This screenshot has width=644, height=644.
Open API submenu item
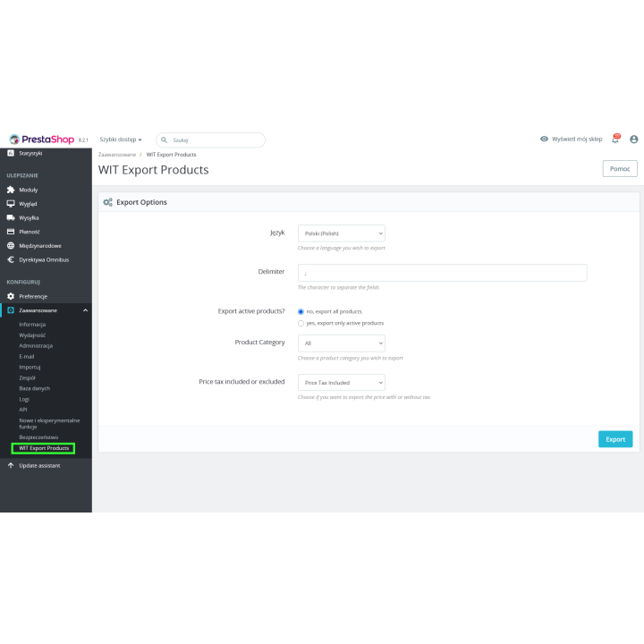pyautogui.click(x=23, y=410)
